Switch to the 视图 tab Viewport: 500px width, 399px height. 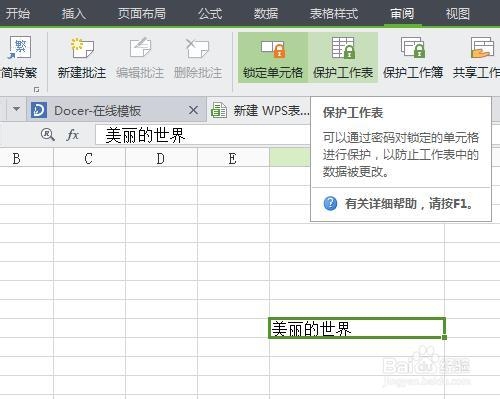coord(458,13)
